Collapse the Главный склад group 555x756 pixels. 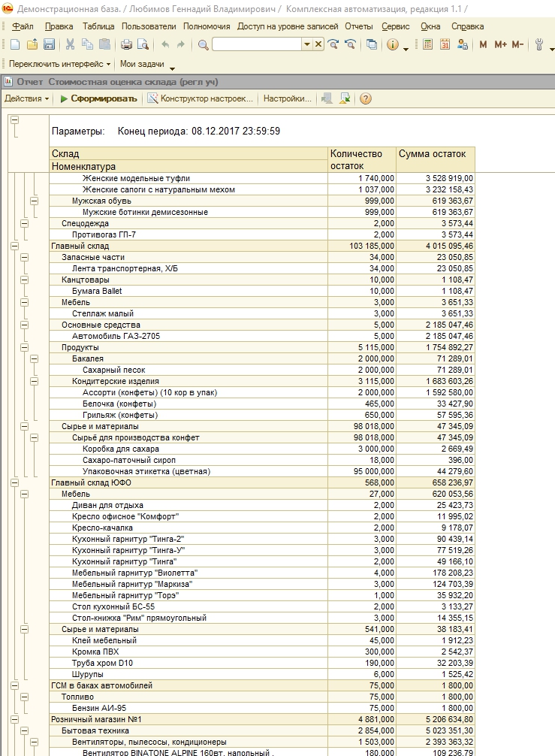pyautogui.click(x=14, y=246)
